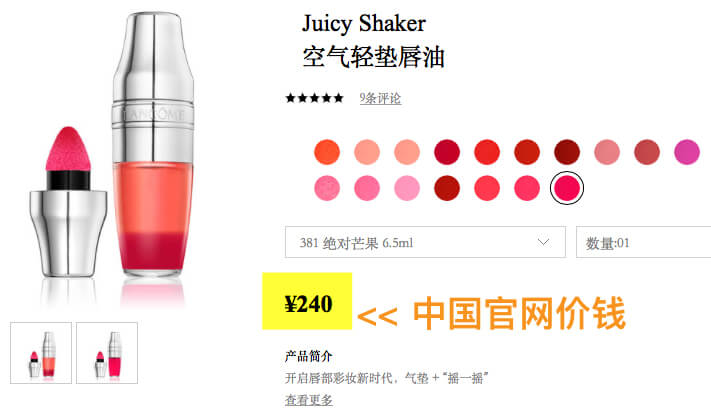Pick the second peach swatch in top row
Image resolution: width=711 pixels, height=416 pixels.
pyautogui.click(x=407, y=152)
